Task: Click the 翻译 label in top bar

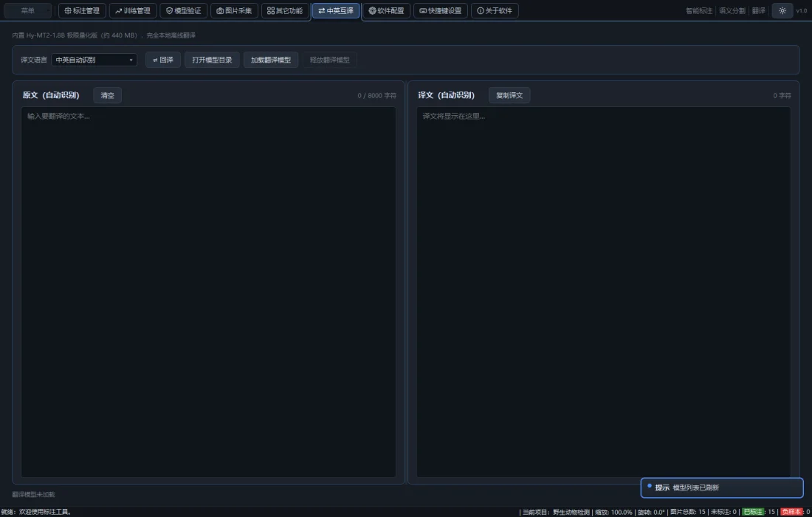Action: [x=759, y=11]
